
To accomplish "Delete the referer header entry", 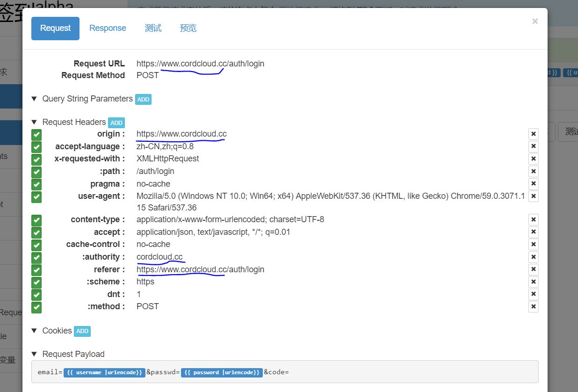I will pyautogui.click(x=534, y=269).
